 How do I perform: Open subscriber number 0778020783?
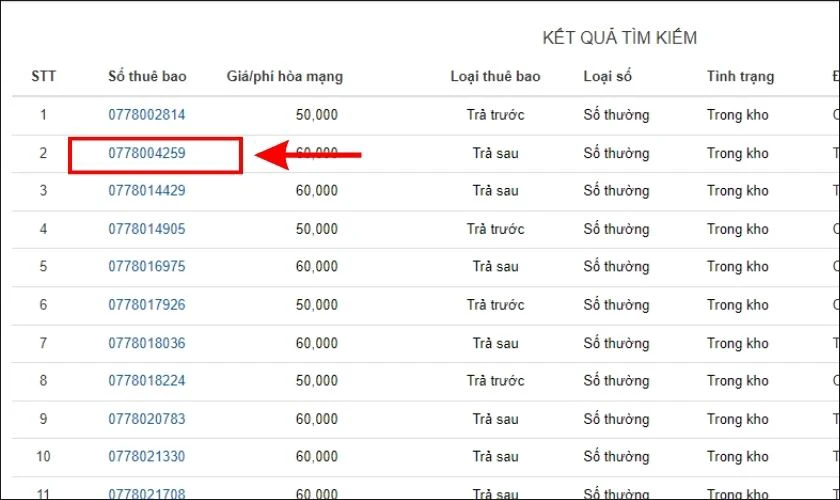(147, 419)
